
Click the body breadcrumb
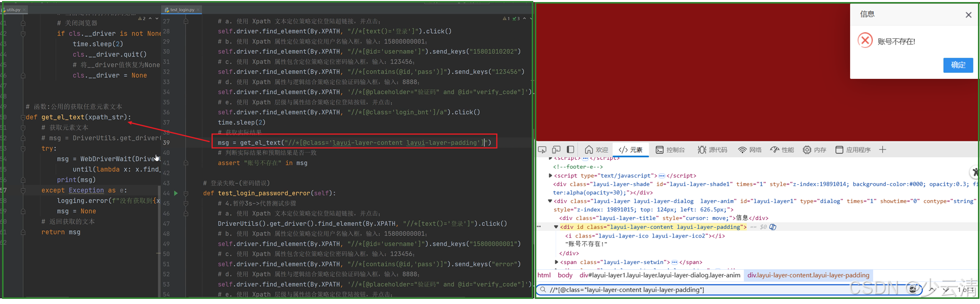(x=565, y=275)
